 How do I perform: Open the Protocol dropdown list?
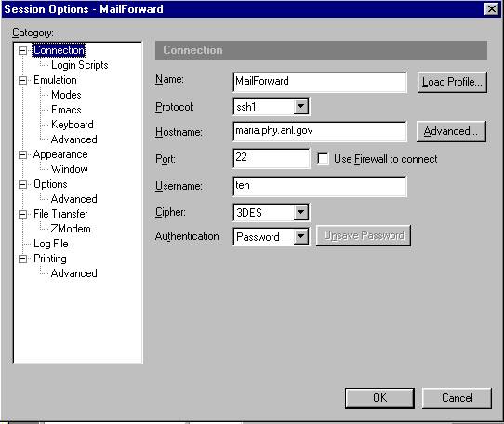click(301, 106)
